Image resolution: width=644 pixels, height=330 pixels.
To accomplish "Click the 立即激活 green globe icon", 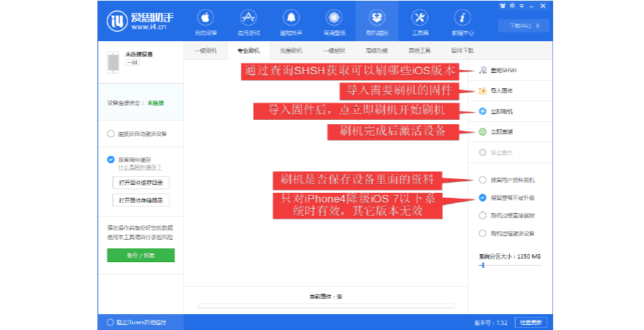I will point(482,131).
